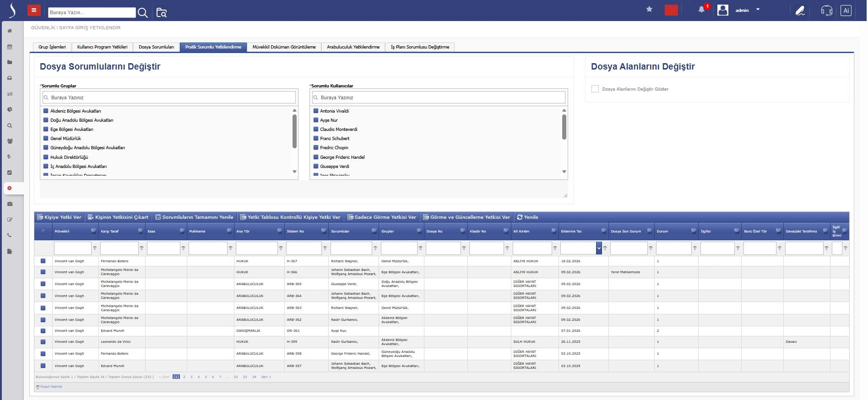Viewport: 868px width, 400px height.
Task: Click the notification bell icon
Action: coord(701,10)
